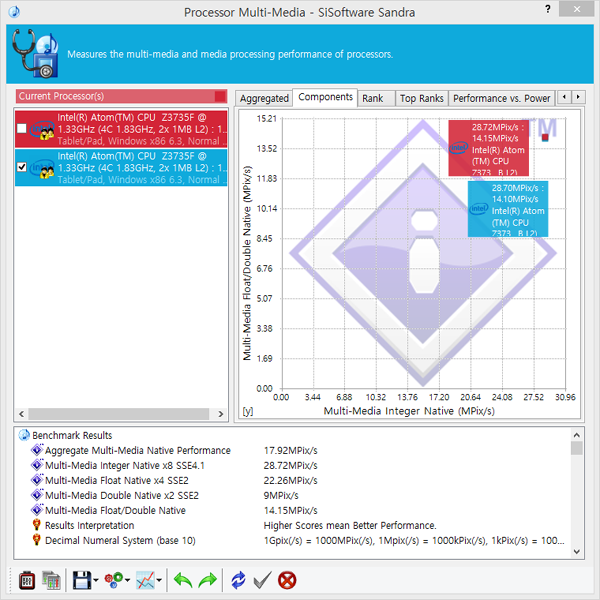Click the help question mark in title bar

[x=548, y=9]
